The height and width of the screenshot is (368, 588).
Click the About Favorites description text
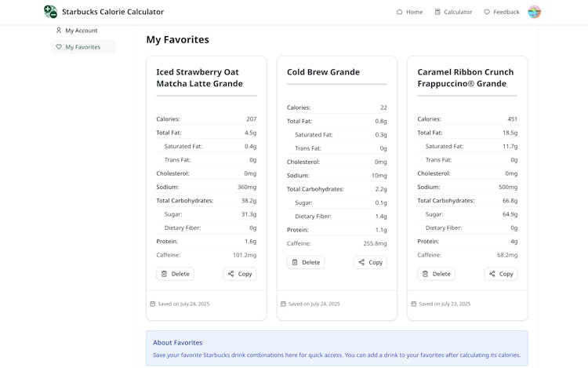tap(337, 355)
